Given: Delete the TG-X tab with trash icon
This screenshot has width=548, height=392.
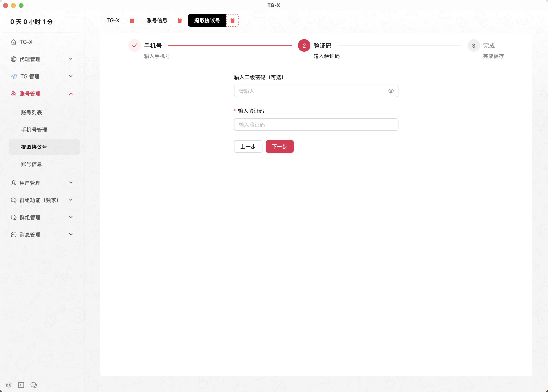Looking at the screenshot, I should coord(132,21).
